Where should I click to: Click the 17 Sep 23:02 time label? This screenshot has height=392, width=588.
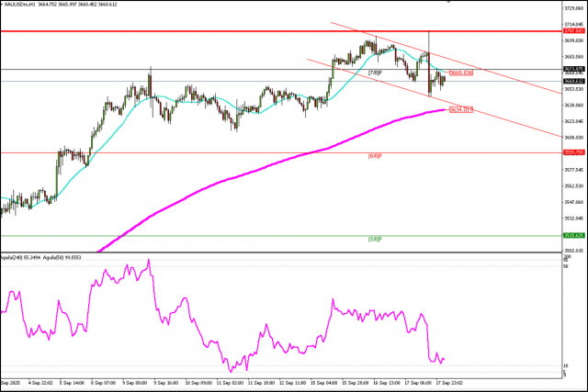449,383
